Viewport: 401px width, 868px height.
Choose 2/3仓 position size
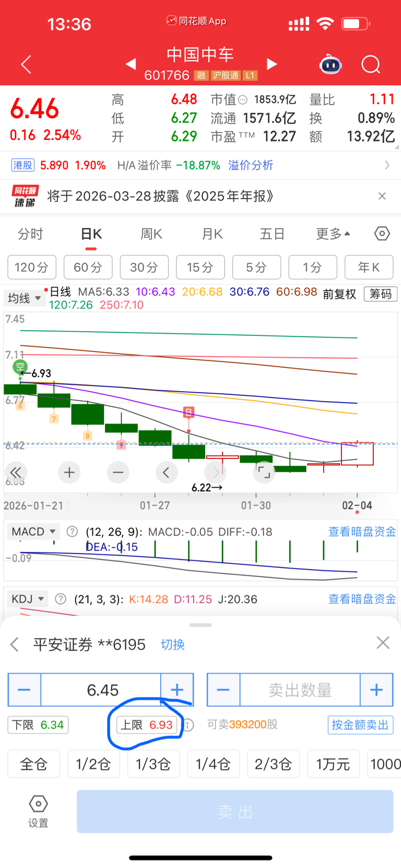(x=274, y=764)
